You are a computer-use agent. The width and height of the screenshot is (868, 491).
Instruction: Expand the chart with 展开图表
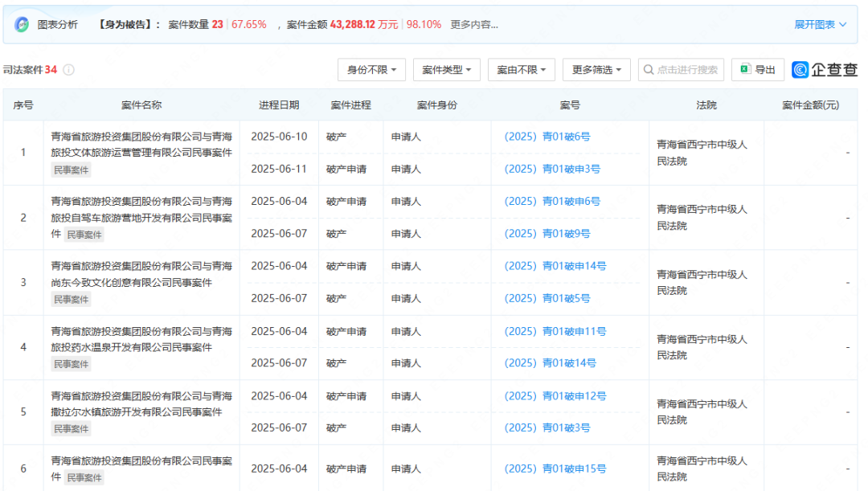[x=820, y=25]
